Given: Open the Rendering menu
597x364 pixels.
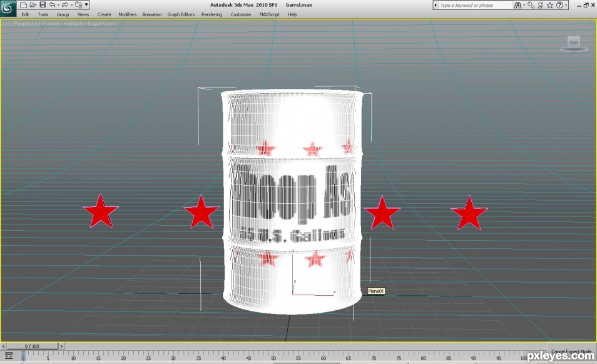Looking at the screenshot, I should point(212,14).
